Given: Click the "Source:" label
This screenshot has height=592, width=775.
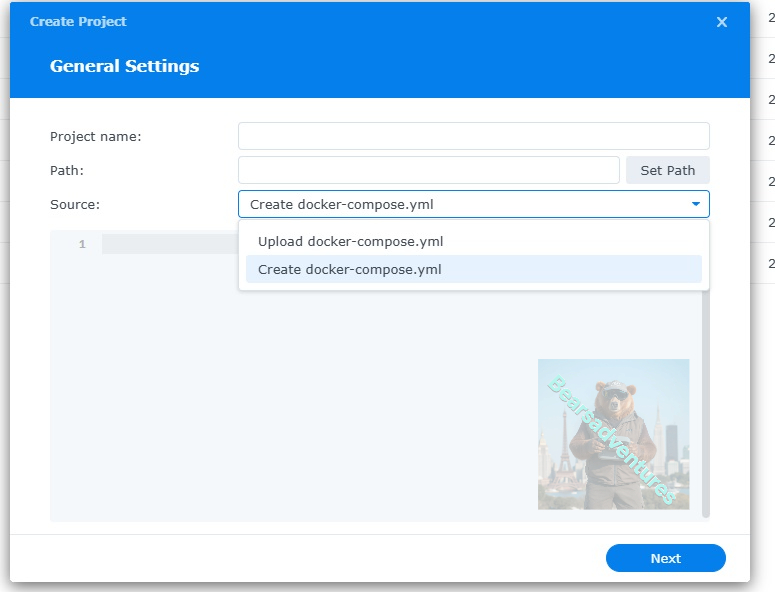Looking at the screenshot, I should click(75, 204).
